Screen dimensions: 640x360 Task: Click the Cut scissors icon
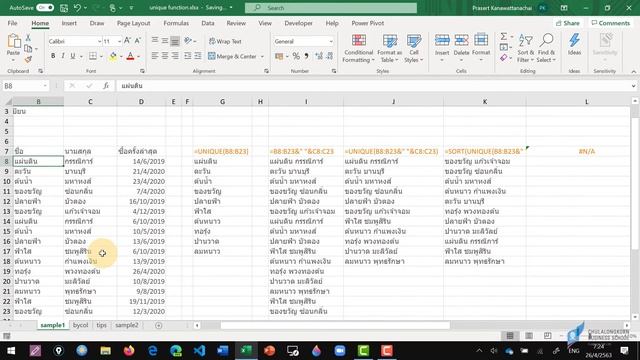tap(28, 38)
